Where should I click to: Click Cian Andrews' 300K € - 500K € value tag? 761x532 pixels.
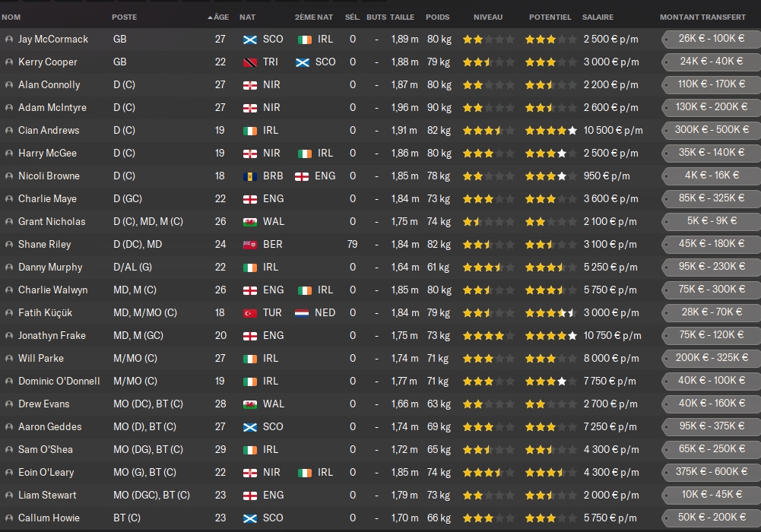point(711,130)
